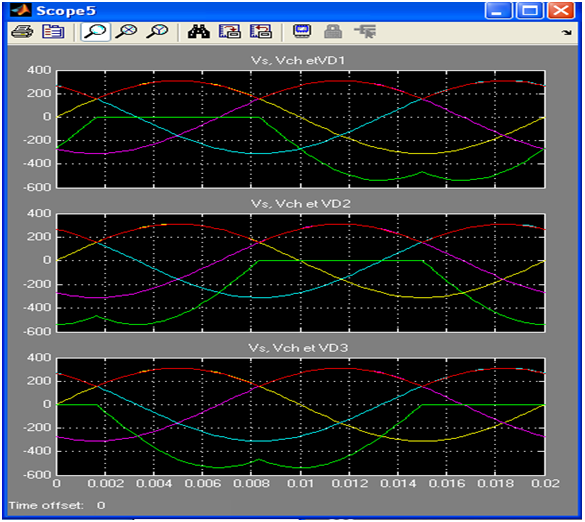Image resolution: width=585 pixels, height=522 pixels.
Task: Select the Zoom magnifier tool
Action: [96, 32]
